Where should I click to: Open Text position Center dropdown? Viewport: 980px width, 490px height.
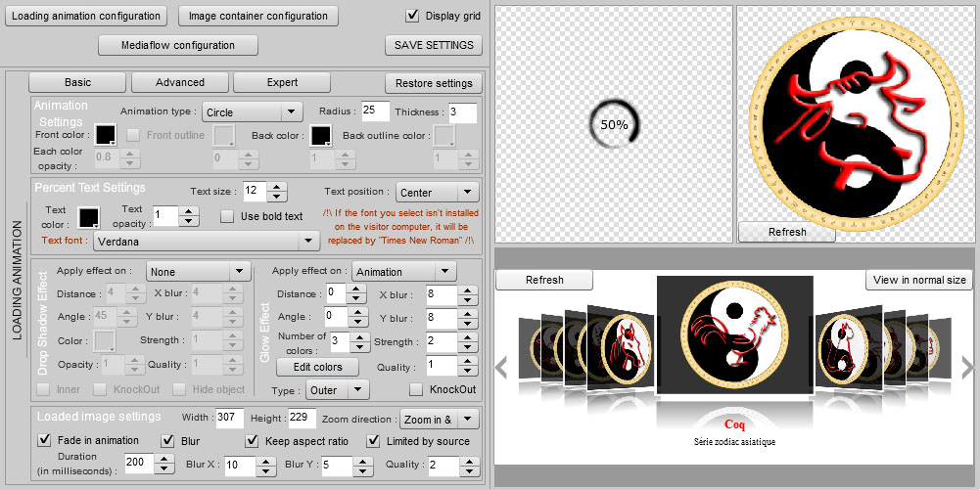point(438,193)
